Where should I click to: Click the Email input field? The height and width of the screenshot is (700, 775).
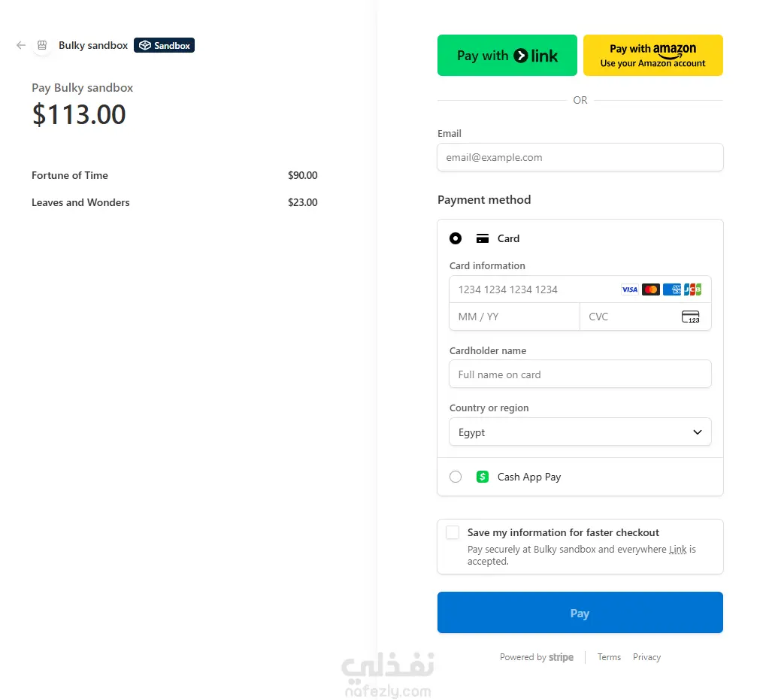pos(580,157)
